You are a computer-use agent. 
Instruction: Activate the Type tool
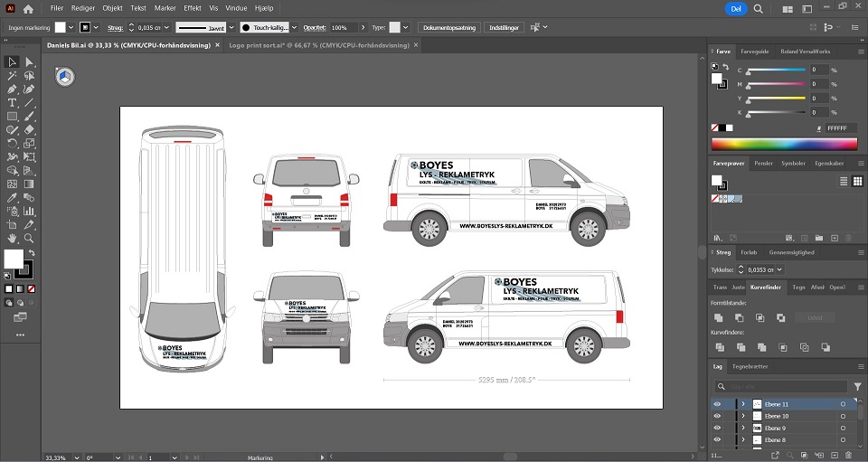[12, 103]
